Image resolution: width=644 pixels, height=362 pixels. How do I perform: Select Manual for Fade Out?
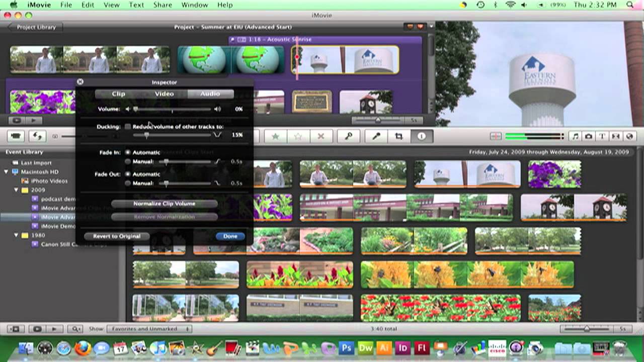[x=128, y=184]
